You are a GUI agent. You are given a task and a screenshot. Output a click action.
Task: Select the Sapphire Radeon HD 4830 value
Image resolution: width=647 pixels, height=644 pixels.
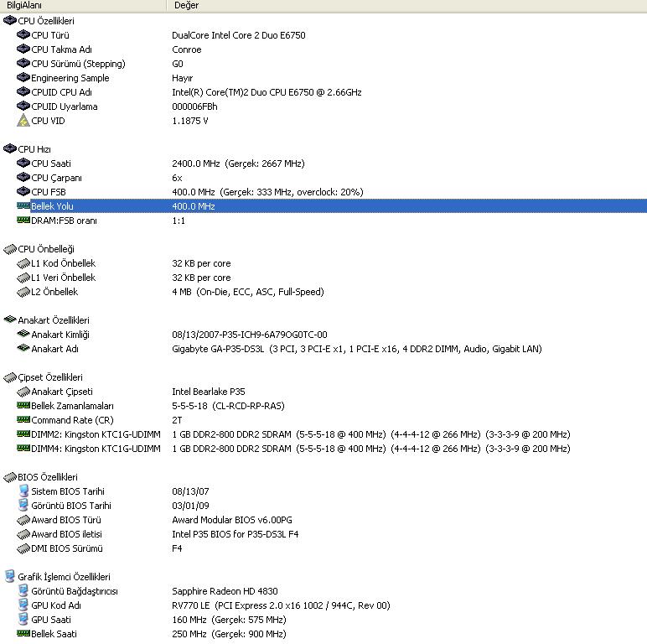(225, 591)
